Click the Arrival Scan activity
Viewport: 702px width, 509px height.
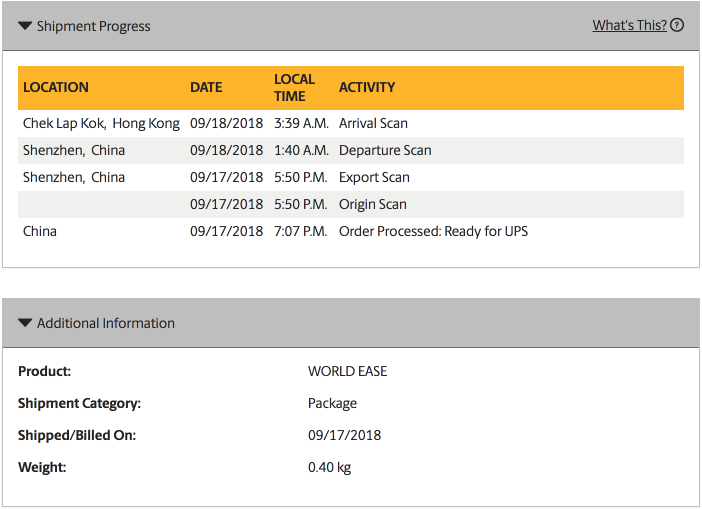click(x=373, y=123)
